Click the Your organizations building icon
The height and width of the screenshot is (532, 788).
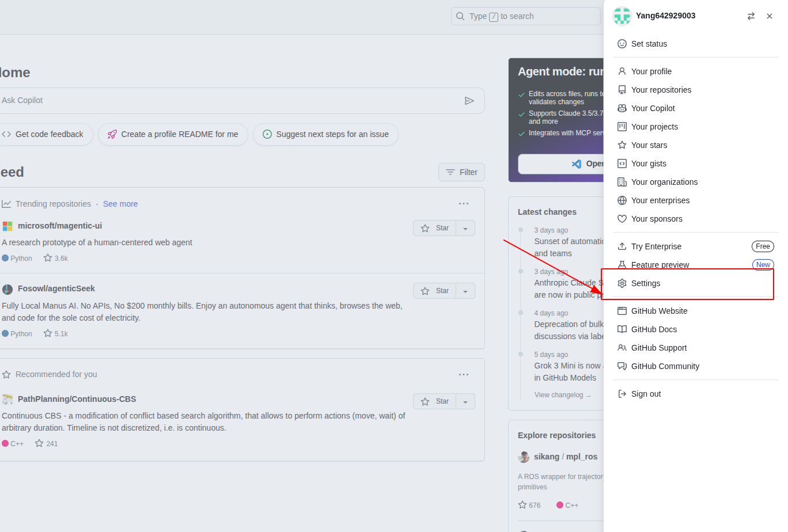tap(622, 182)
